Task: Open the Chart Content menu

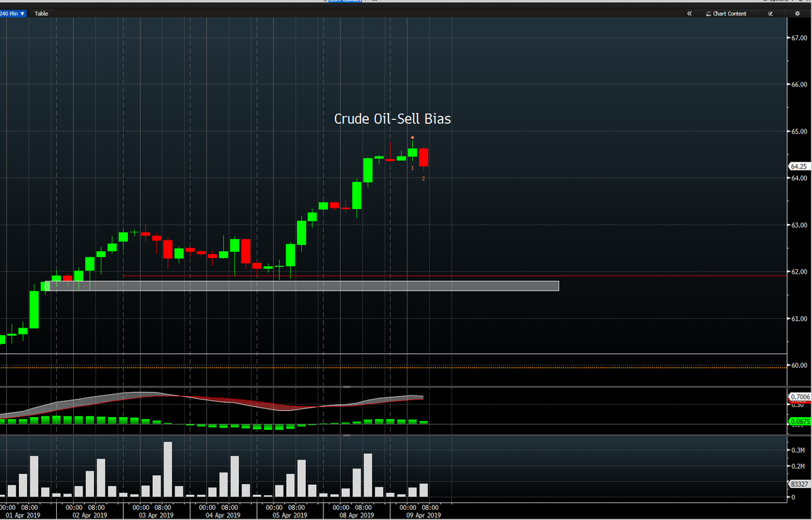Action: pos(726,14)
